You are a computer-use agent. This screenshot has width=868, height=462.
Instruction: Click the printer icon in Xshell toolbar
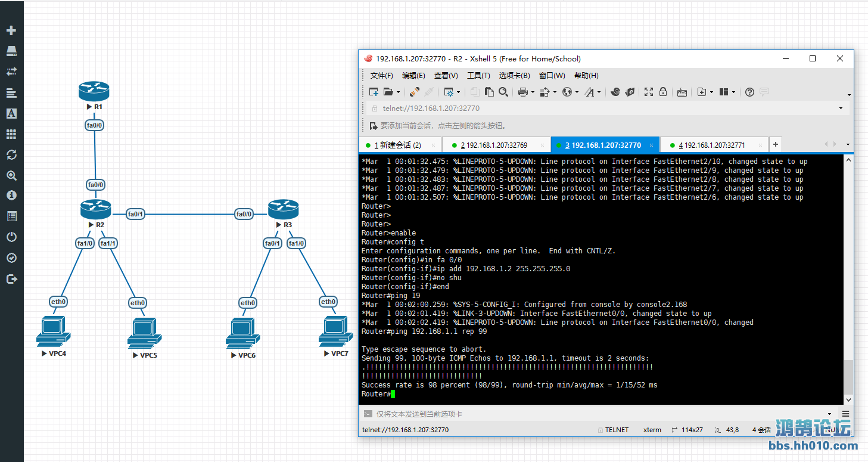pyautogui.click(x=522, y=92)
